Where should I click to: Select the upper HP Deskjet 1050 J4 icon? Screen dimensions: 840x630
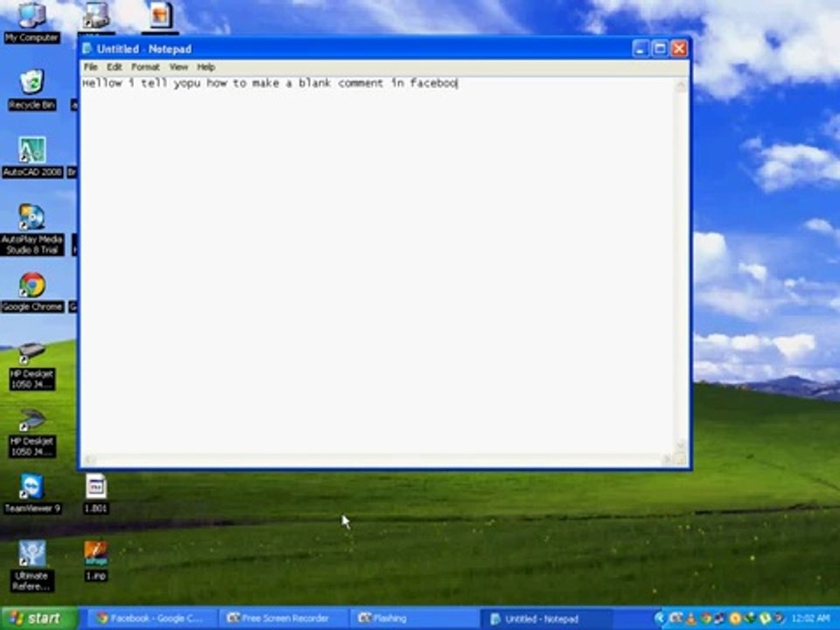point(32,366)
